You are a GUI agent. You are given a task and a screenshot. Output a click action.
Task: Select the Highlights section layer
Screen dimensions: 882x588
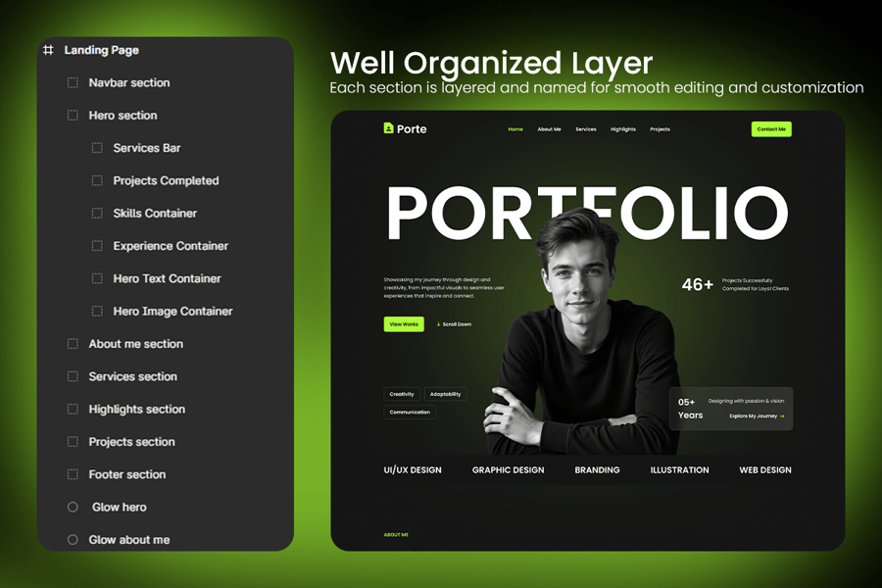point(136,410)
